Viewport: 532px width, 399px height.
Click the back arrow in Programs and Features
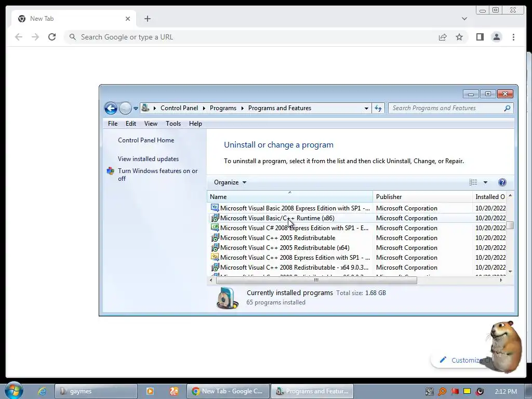pos(111,108)
